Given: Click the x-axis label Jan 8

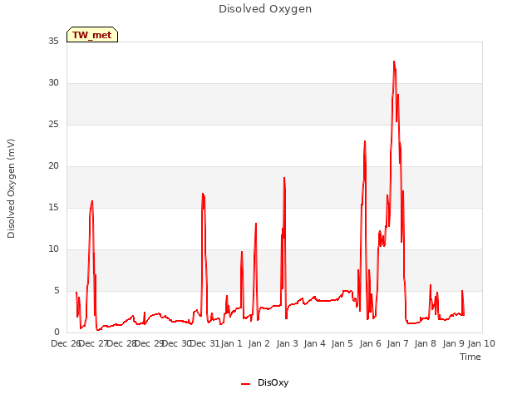Looking at the screenshot, I should tap(426, 343).
